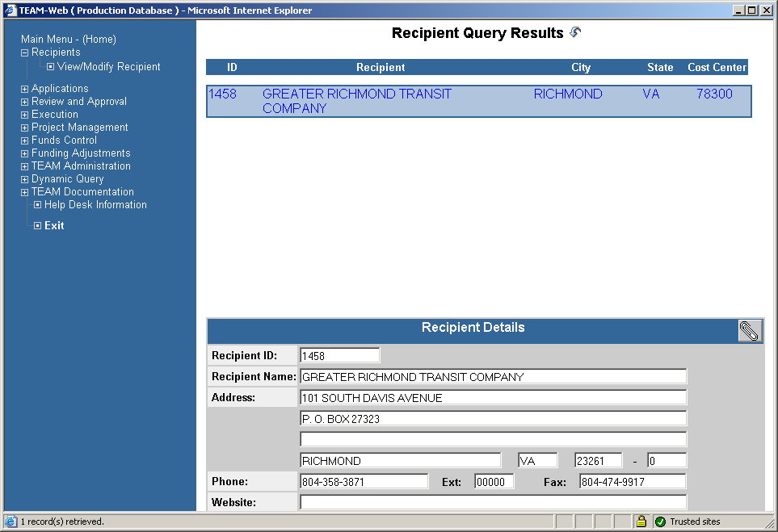Image resolution: width=778 pixels, height=532 pixels.
Task: Open Main Menu - (Home) link
Action: coord(69,40)
